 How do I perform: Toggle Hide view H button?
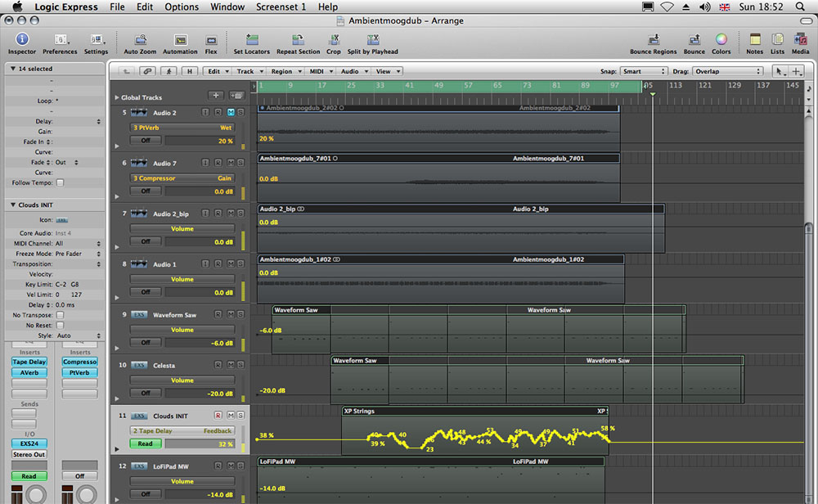coord(190,71)
